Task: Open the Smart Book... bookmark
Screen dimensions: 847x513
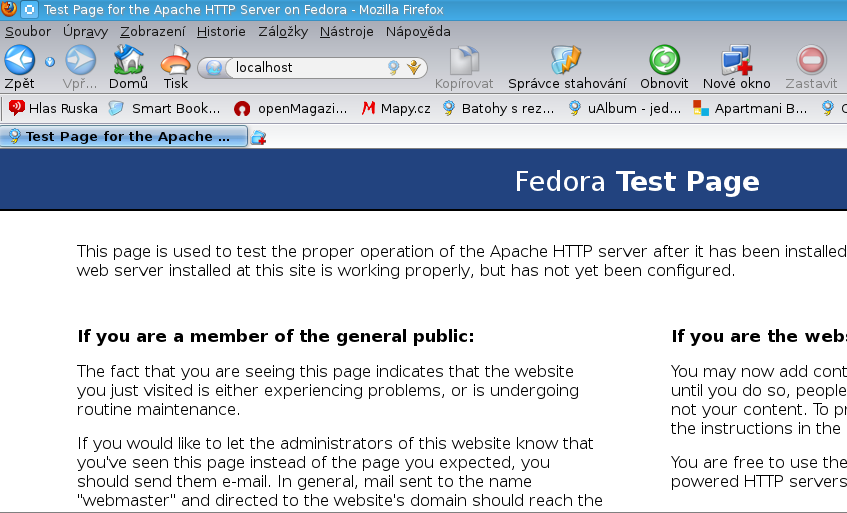Action: pyautogui.click(x=164, y=109)
